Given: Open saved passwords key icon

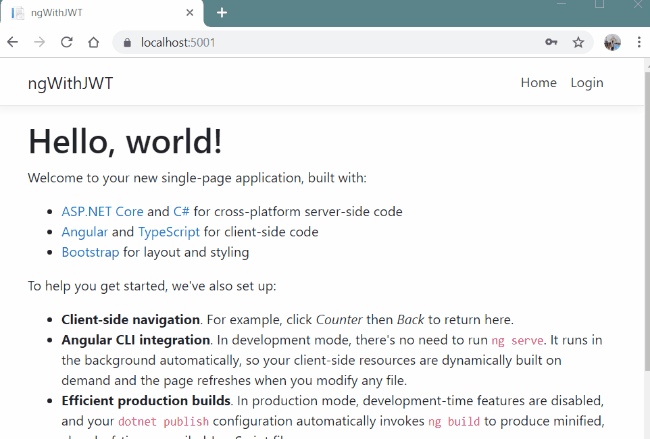Looking at the screenshot, I should click(551, 42).
